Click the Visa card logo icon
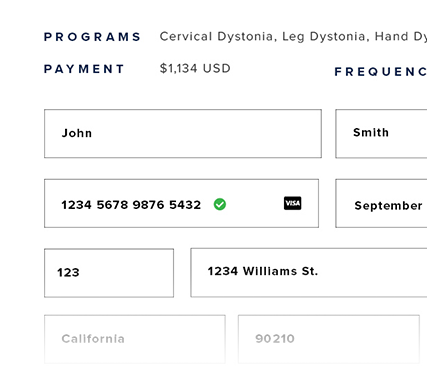The height and width of the screenshot is (375, 427). [292, 203]
